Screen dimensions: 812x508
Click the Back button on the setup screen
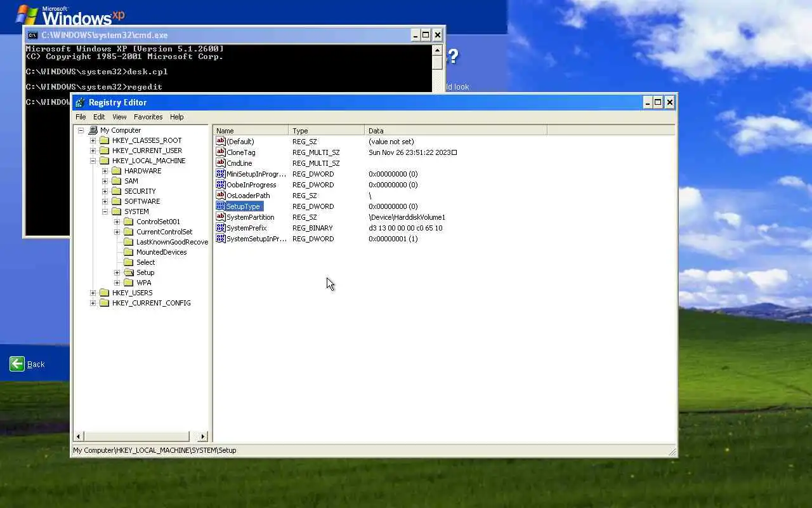[x=27, y=364]
